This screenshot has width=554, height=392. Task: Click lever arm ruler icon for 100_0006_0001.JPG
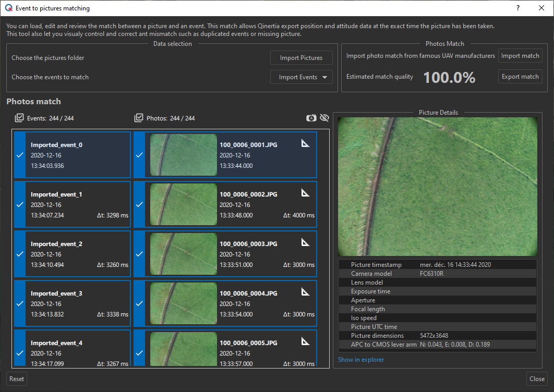tap(306, 143)
